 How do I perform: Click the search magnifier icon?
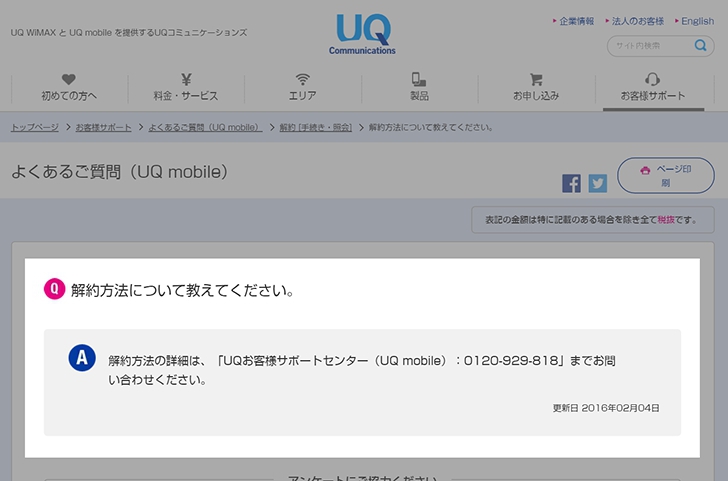click(x=700, y=46)
